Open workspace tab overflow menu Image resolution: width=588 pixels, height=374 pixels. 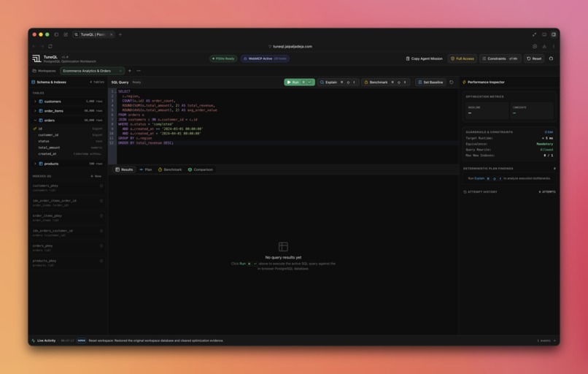pos(139,71)
